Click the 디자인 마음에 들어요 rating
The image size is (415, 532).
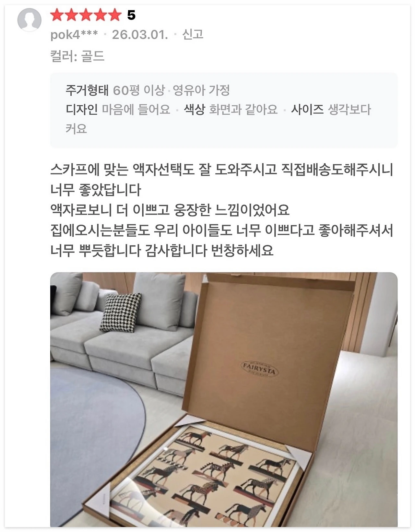[118, 109]
